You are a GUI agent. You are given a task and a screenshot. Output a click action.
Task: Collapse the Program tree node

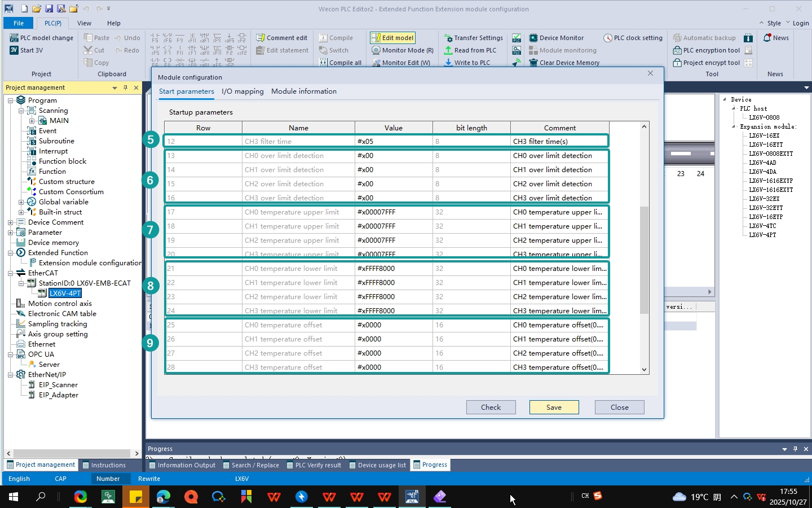tap(10, 100)
